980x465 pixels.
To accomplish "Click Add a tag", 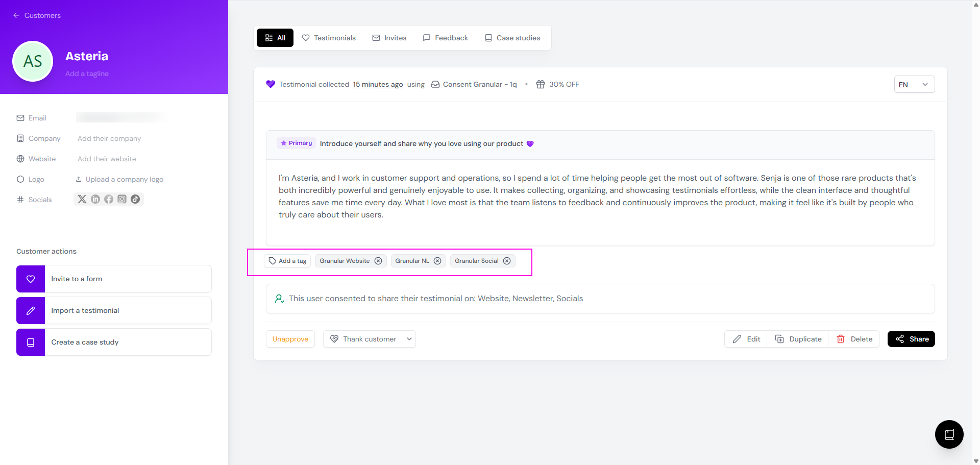I will 287,261.
